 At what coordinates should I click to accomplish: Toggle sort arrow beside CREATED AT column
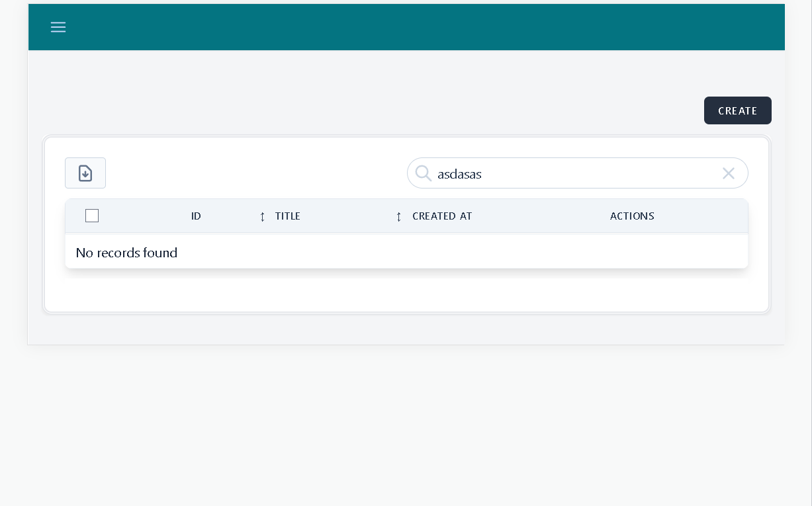click(x=398, y=216)
